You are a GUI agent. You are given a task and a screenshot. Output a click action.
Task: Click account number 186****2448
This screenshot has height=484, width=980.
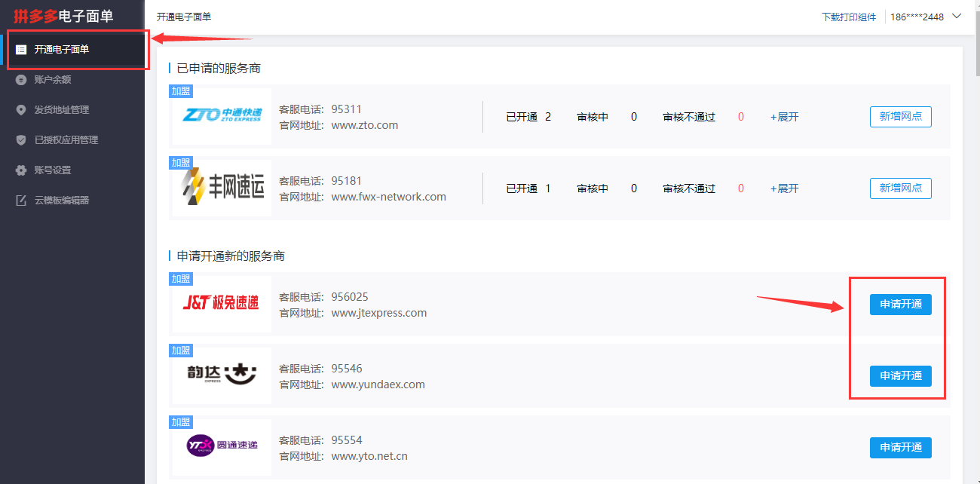click(917, 17)
